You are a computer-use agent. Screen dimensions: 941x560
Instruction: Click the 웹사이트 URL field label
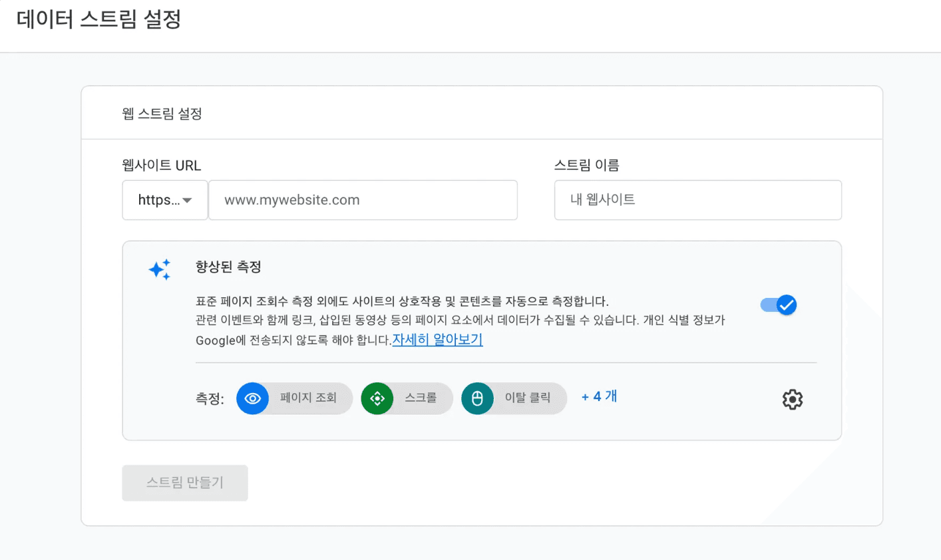tap(162, 166)
